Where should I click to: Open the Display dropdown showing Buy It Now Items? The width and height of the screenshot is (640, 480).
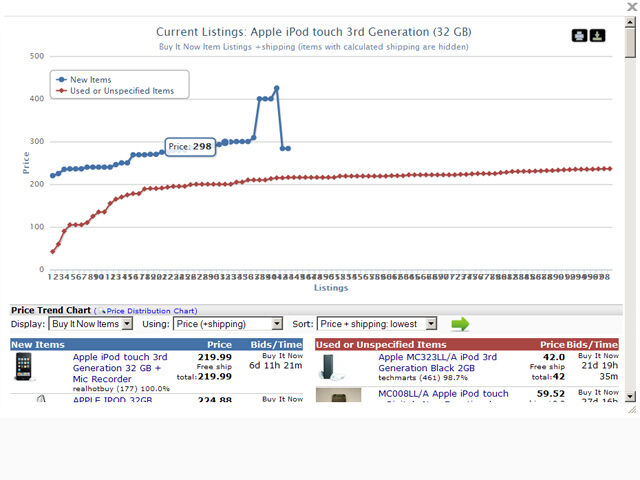(x=91, y=324)
